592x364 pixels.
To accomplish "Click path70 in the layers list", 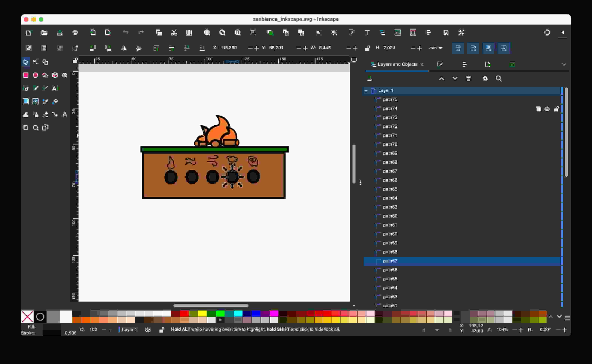I will click(x=390, y=144).
